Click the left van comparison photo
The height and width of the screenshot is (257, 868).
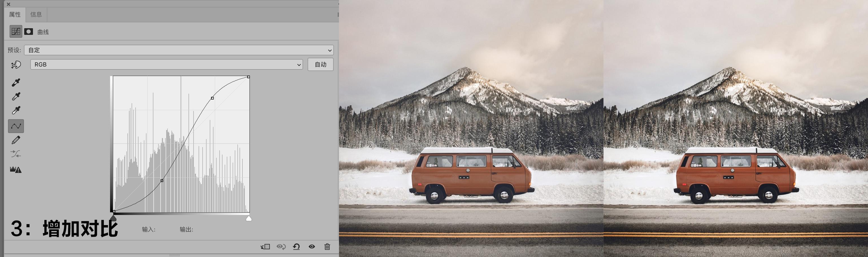point(471,128)
